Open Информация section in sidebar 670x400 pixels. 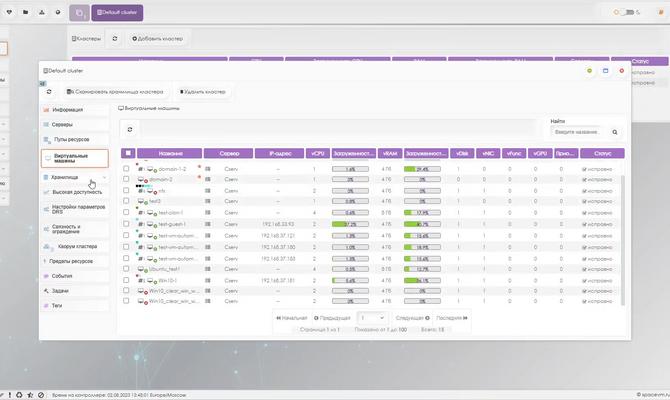tap(75, 110)
